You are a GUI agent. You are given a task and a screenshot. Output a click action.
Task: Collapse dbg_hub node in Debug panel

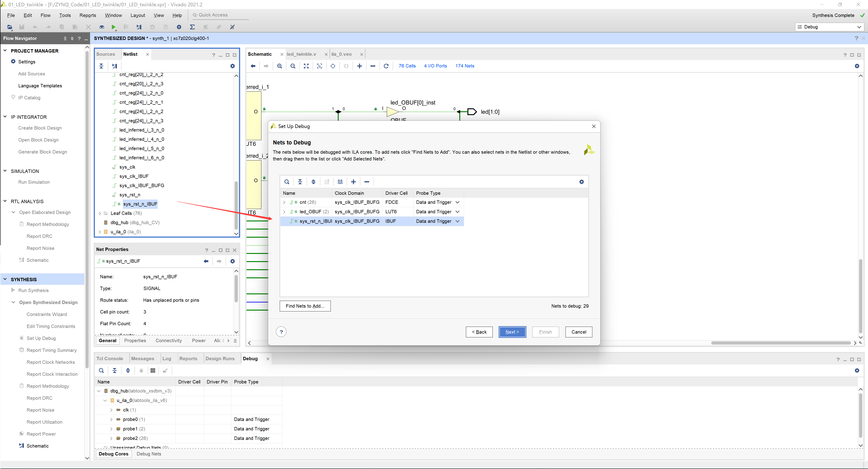click(x=99, y=391)
